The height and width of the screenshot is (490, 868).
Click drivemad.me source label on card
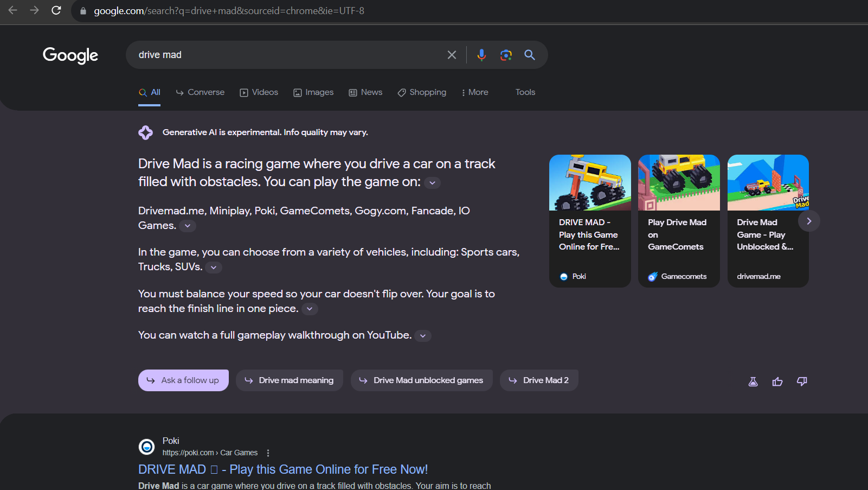[x=758, y=277]
